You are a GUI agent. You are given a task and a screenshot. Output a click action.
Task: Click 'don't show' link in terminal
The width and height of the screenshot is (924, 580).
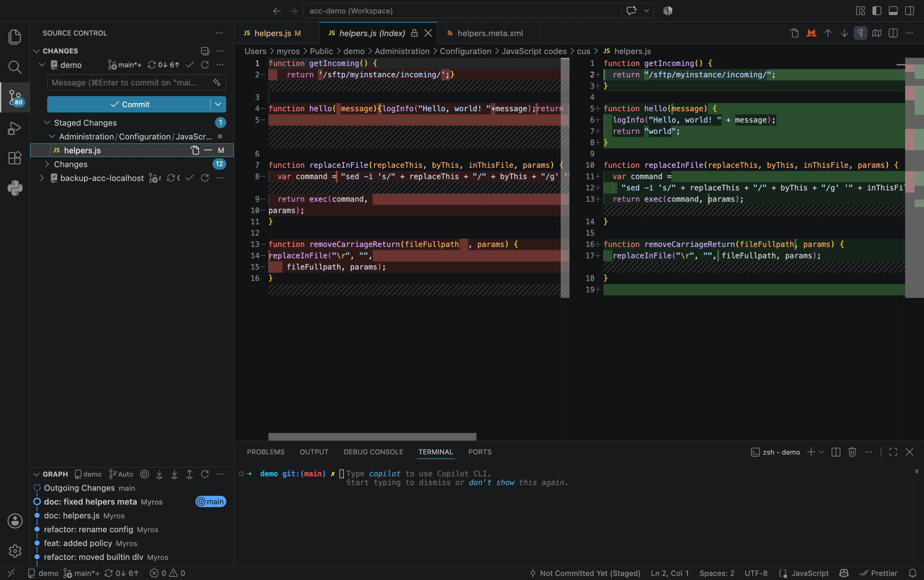coord(492,483)
